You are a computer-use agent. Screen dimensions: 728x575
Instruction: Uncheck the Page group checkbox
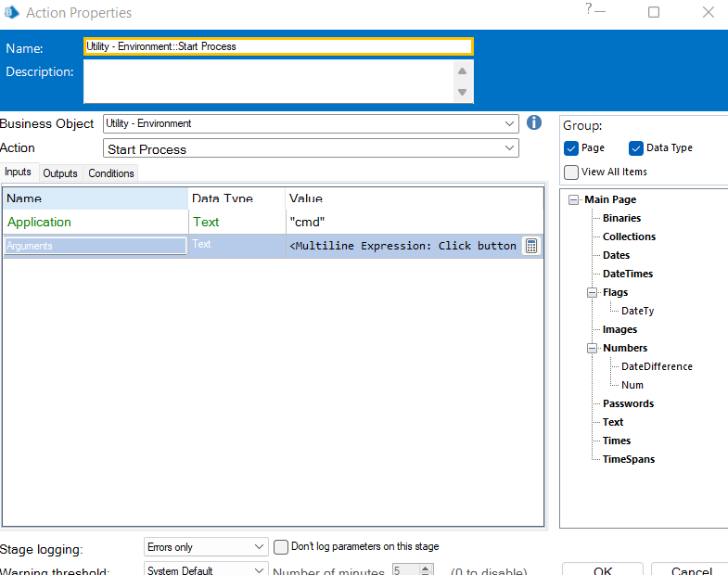coord(571,148)
